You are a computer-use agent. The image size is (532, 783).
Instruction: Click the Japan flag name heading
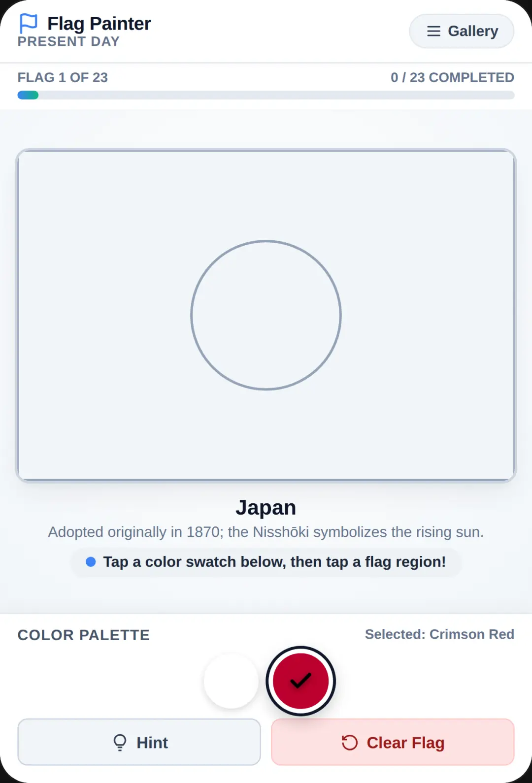click(266, 507)
